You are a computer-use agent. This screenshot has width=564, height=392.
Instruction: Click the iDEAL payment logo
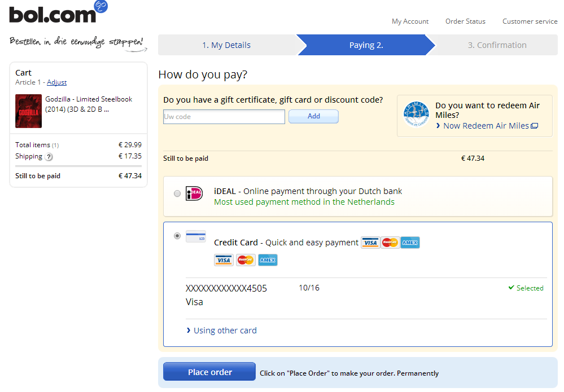[194, 193]
